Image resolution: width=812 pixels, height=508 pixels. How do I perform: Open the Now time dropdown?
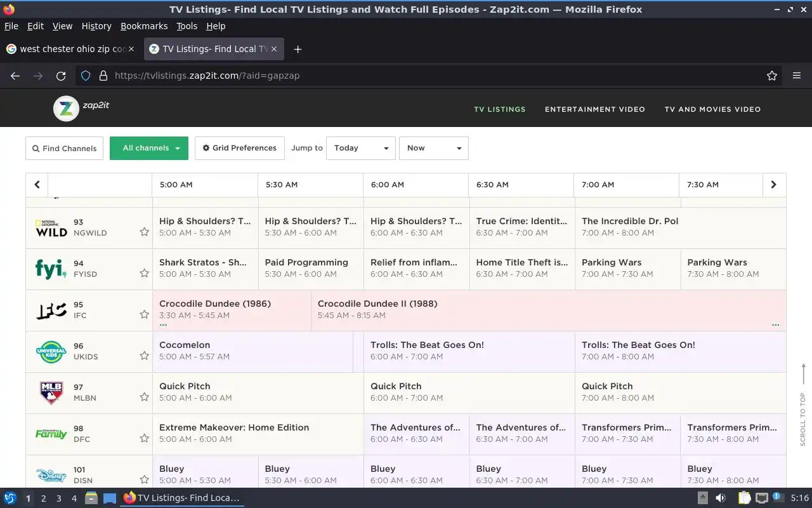434,148
